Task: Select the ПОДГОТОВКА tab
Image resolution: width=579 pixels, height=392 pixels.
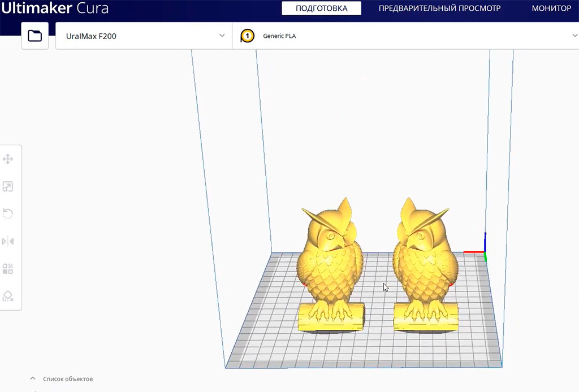Action: coord(321,8)
